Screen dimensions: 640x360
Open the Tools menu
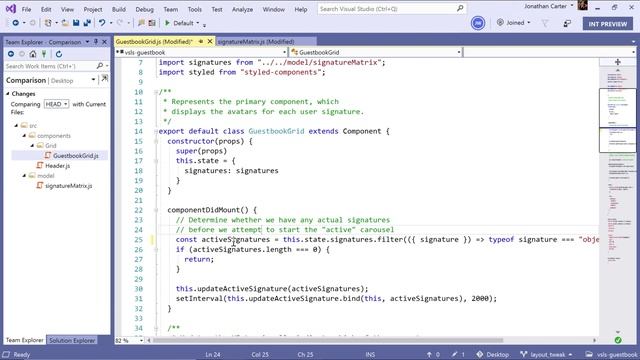[x=195, y=9]
